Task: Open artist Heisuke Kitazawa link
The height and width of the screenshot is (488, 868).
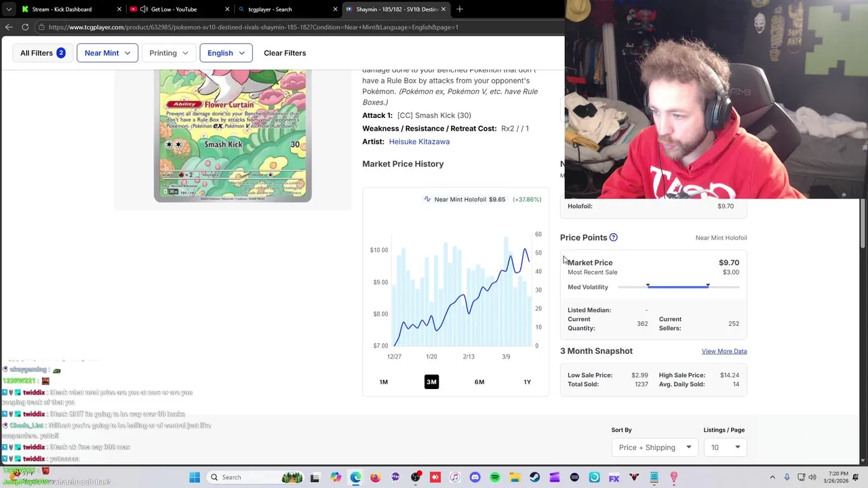Action: [419, 142]
